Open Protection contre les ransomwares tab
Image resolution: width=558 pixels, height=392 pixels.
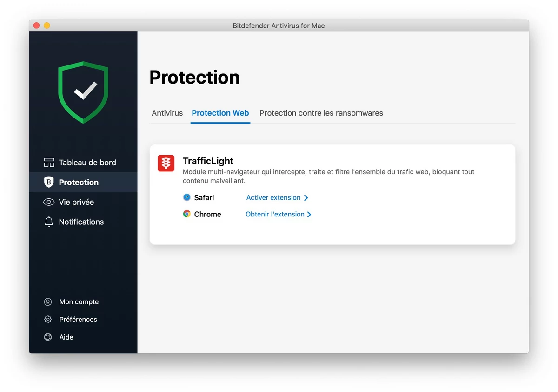coord(321,113)
